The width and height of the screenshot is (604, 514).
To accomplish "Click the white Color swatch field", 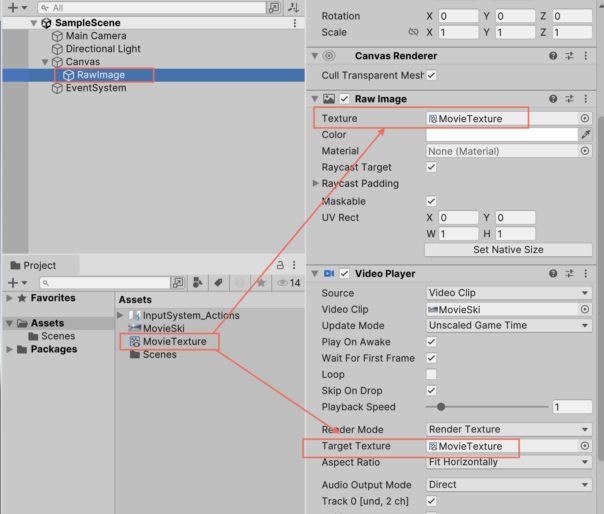I will [x=502, y=134].
